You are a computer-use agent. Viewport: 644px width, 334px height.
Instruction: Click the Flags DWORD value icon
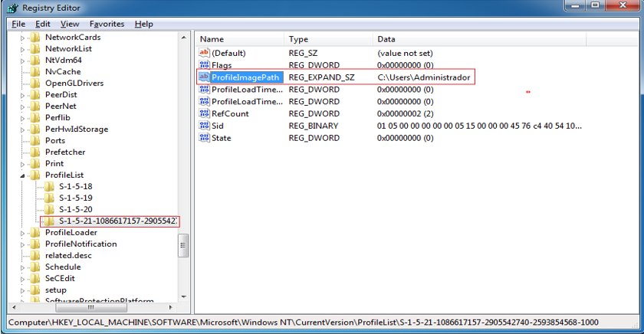pos(204,65)
